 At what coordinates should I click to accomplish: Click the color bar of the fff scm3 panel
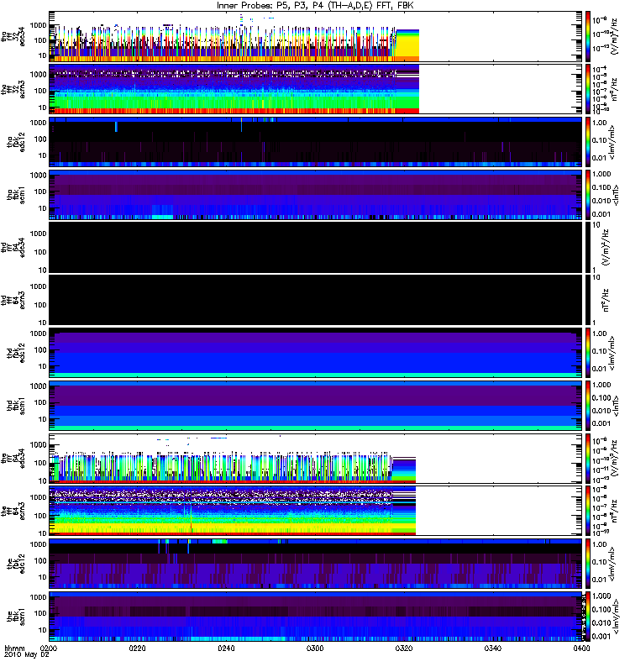pyautogui.click(x=588, y=512)
